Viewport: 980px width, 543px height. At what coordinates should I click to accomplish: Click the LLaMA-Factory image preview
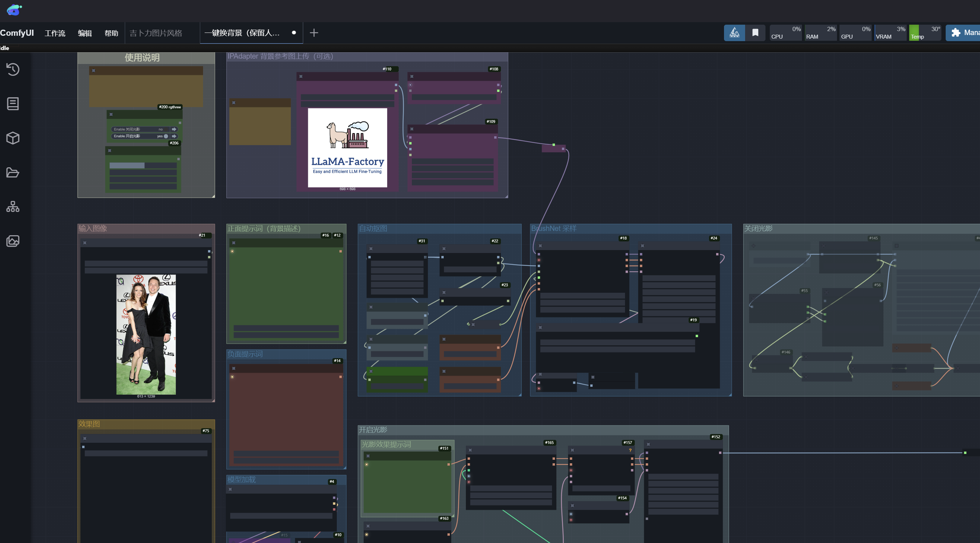click(347, 148)
